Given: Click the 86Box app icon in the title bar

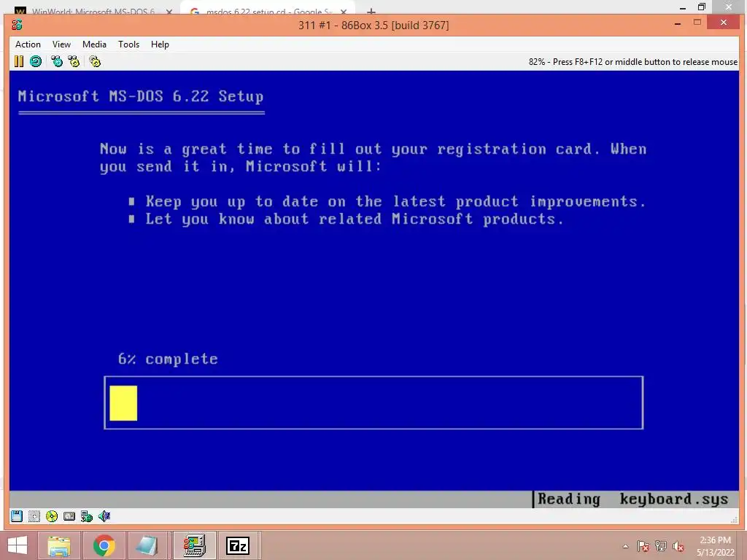Looking at the screenshot, I should click(18, 26).
